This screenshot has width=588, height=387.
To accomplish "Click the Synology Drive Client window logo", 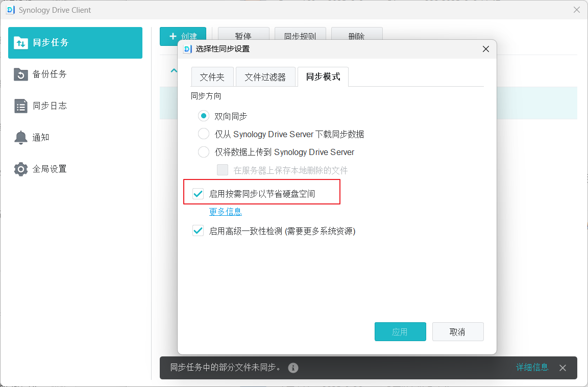I will coord(11,10).
